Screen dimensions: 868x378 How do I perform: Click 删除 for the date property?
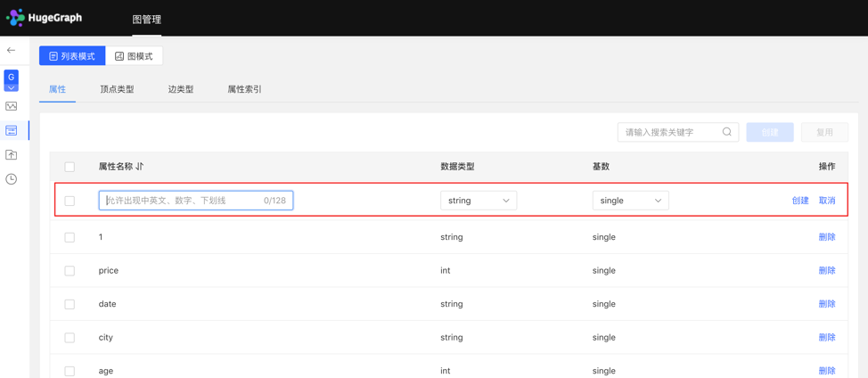pyautogui.click(x=827, y=304)
